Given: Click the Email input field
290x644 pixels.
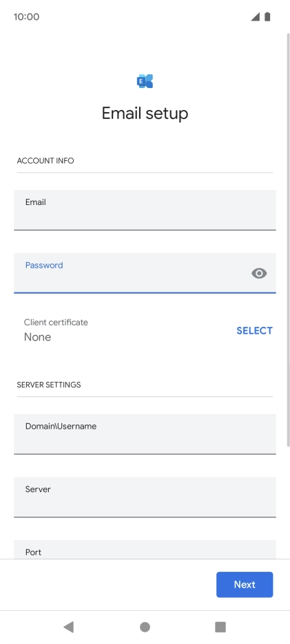Looking at the screenshot, I should pos(145,210).
